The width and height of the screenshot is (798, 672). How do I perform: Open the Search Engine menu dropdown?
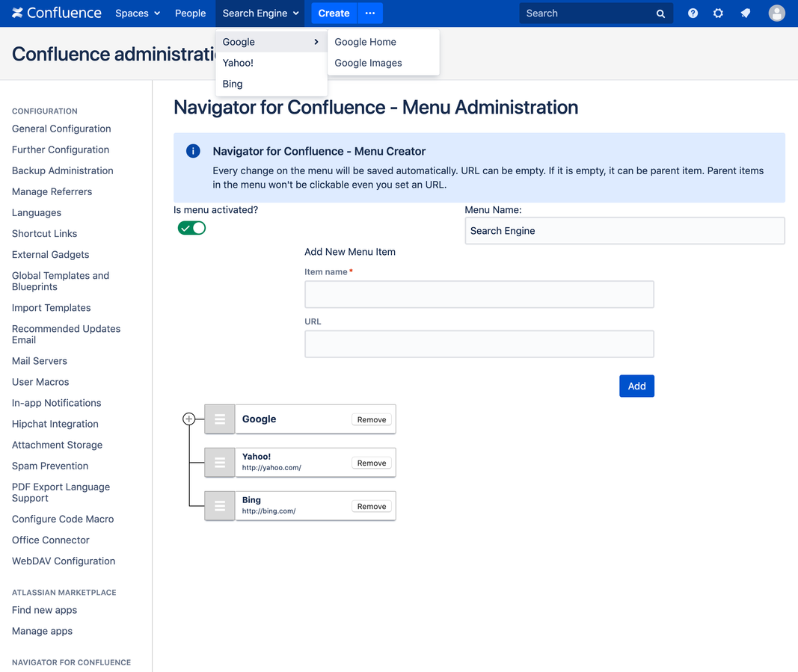tap(260, 13)
